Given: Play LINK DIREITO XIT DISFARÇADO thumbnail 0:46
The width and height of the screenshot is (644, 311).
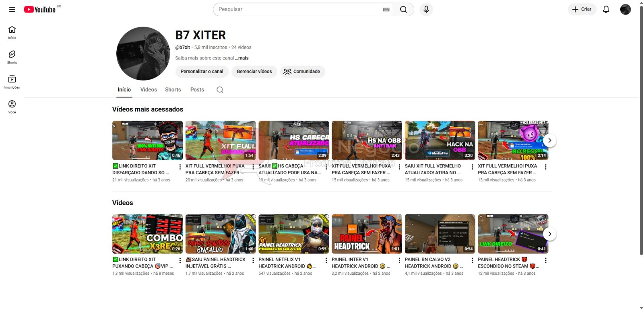Looking at the screenshot, I should point(147,140).
